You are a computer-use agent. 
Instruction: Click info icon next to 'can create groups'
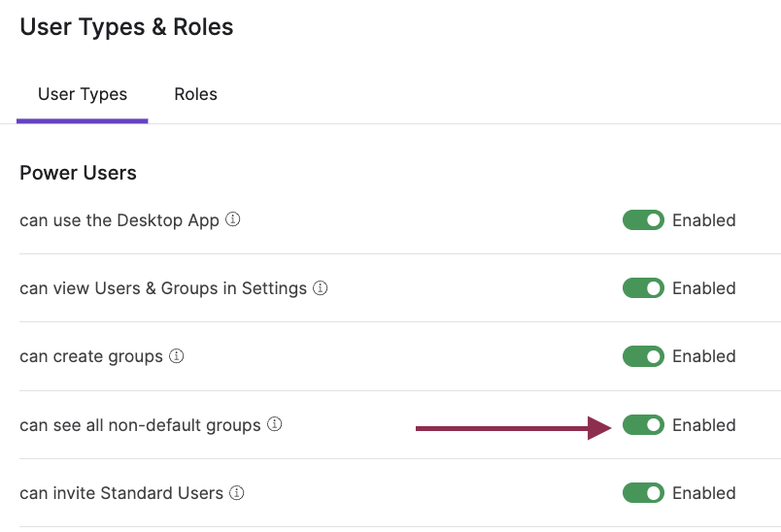point(177,356)
